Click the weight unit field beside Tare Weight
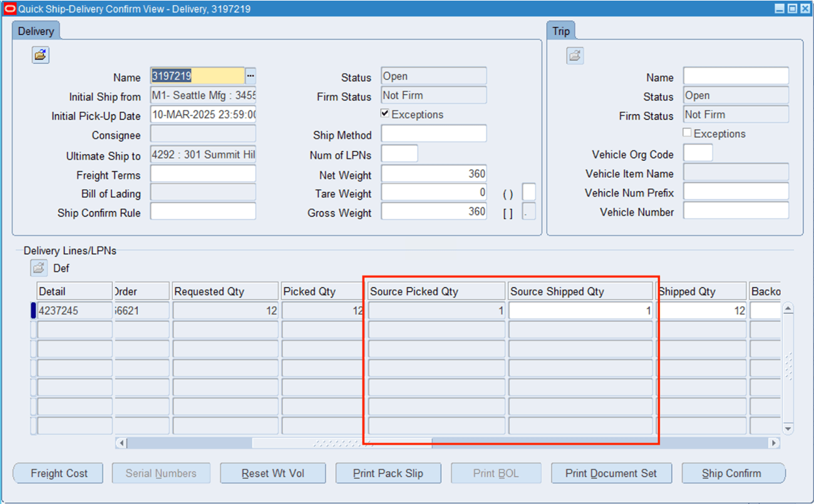The width and height of the screenshot is (814, 504). click(x=529, y=192)
